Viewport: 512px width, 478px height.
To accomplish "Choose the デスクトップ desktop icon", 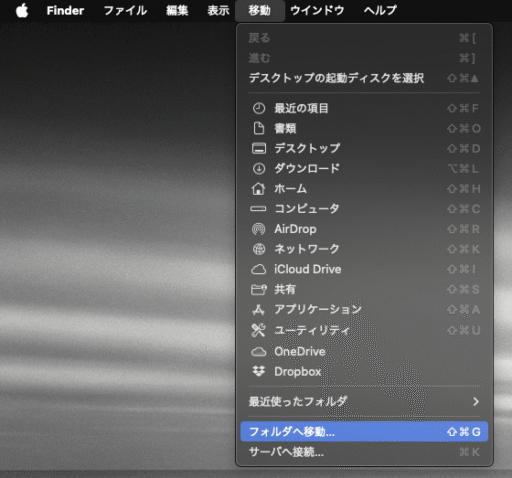I will [x=259, y=148].
